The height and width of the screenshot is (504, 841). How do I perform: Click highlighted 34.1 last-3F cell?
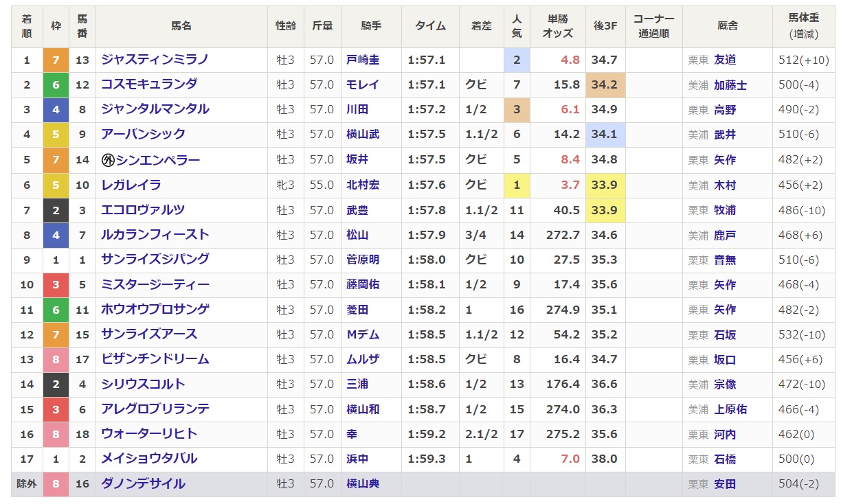(605, 135)
